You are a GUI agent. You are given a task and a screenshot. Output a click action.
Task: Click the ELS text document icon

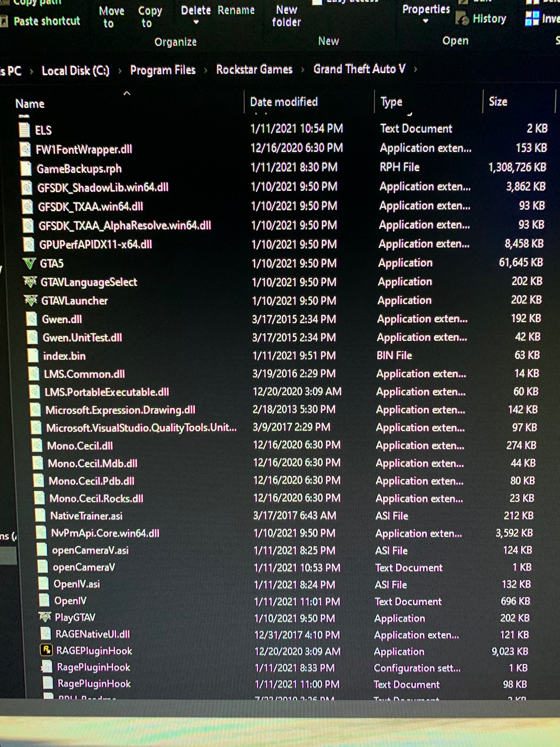point(24,130)
